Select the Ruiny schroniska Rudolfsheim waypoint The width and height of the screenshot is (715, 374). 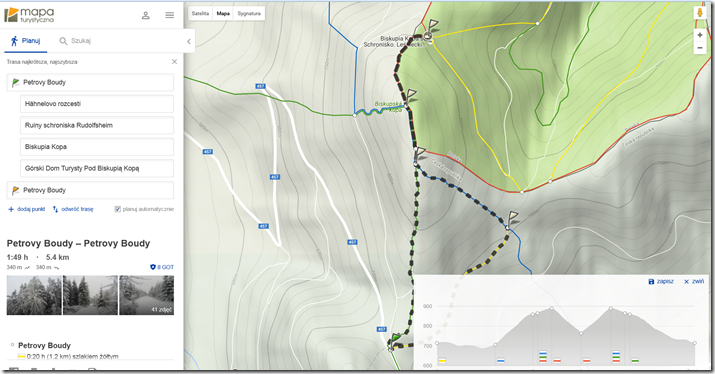click(x=97, y=125)
